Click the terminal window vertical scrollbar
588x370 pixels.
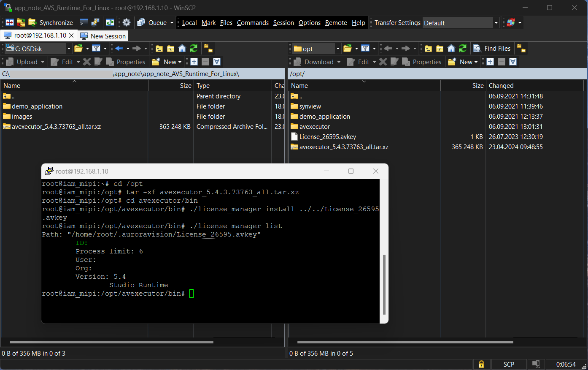point(384,284)
